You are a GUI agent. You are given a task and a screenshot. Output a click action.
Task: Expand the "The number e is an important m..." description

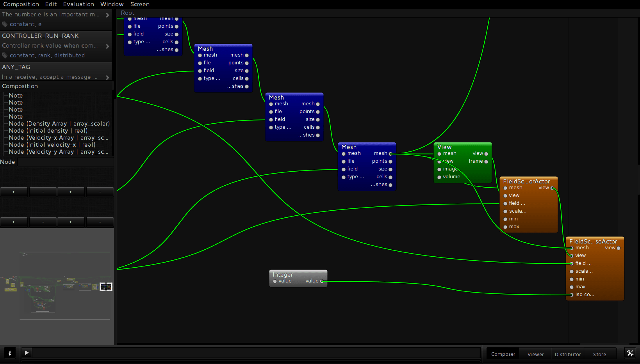tap(108, 14)
